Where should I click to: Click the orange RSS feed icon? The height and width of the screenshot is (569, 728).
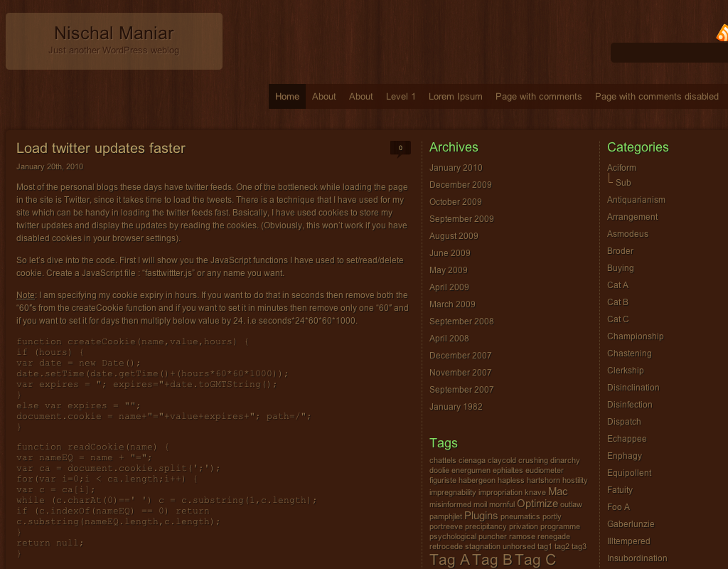click(722, 33)
